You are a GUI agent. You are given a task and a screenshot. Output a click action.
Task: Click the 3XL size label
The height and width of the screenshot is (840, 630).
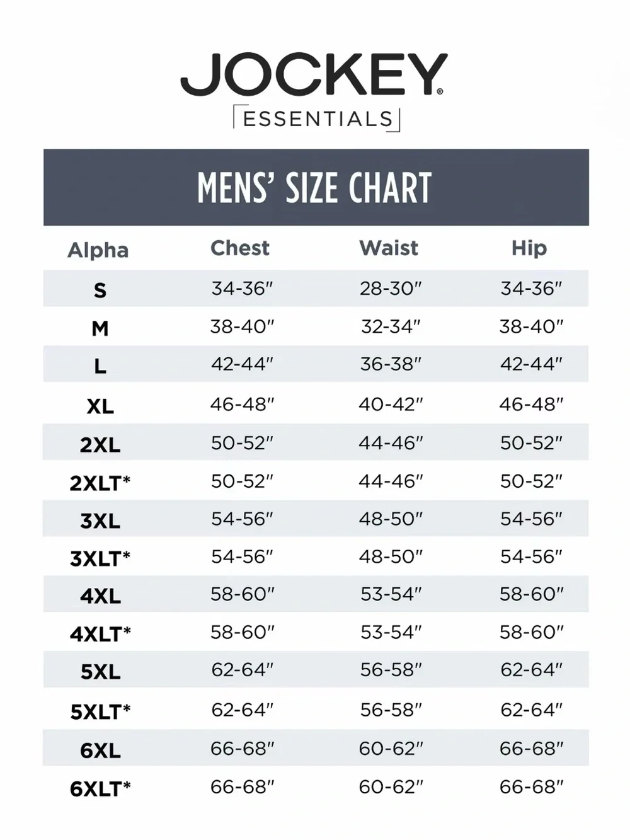pos(100,521)
